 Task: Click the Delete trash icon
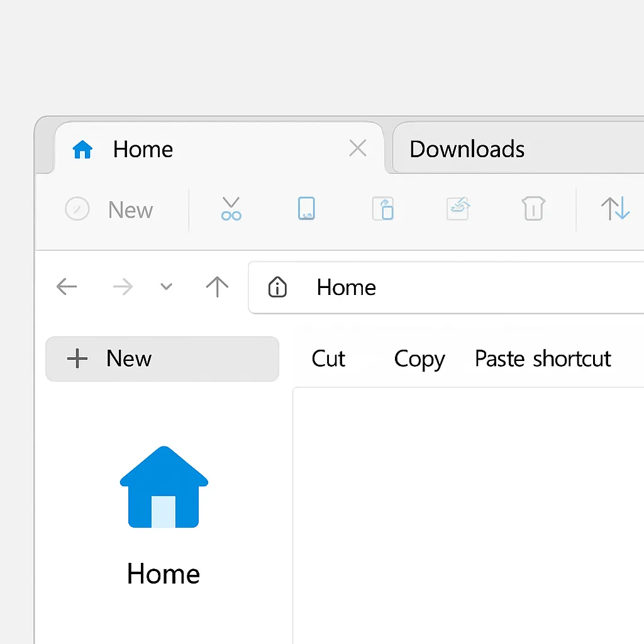coord(533,209)
